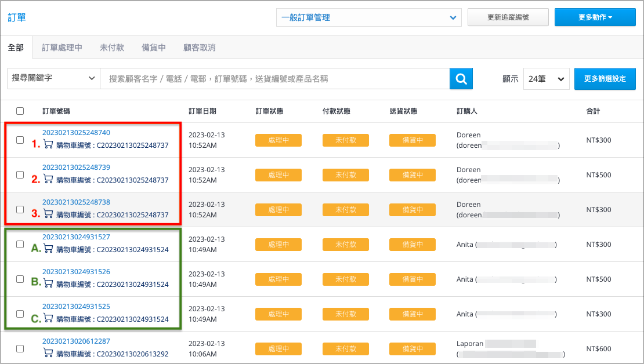Click 備貨中 badge for order 20230213025248738
Screen dimensions: 644x364
413,210
